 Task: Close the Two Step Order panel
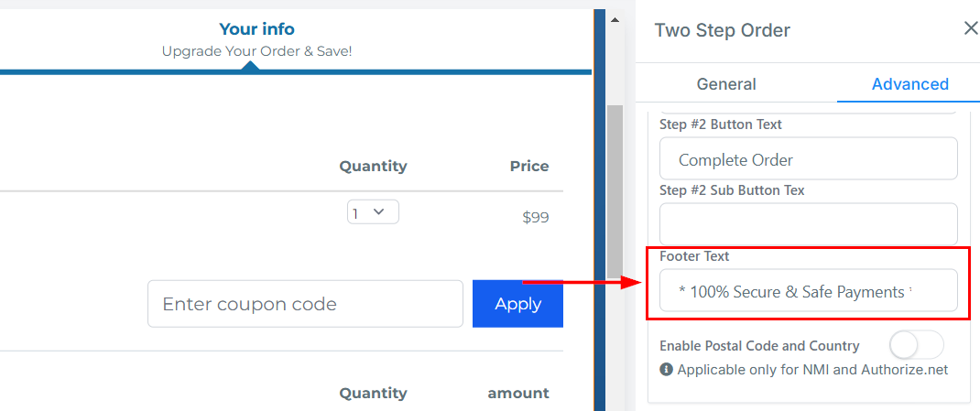(x=971, y=29)
